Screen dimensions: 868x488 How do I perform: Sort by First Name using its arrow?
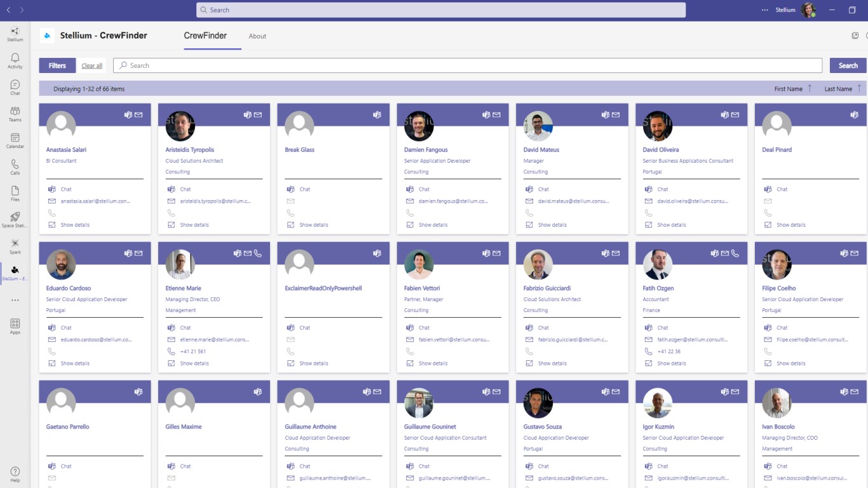click(x=810, y=88)
